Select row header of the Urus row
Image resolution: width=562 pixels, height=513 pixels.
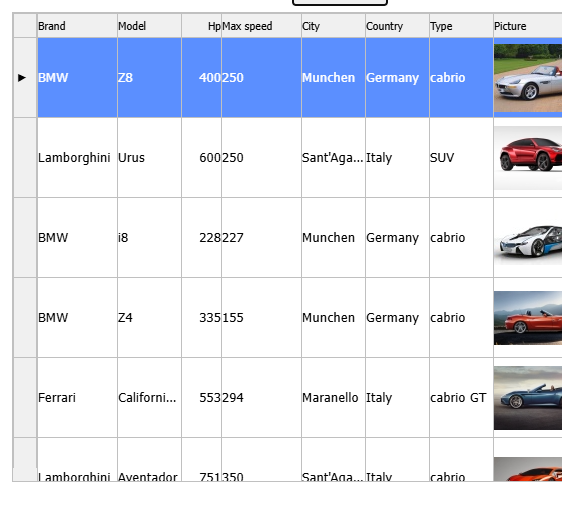click(25, 157)
